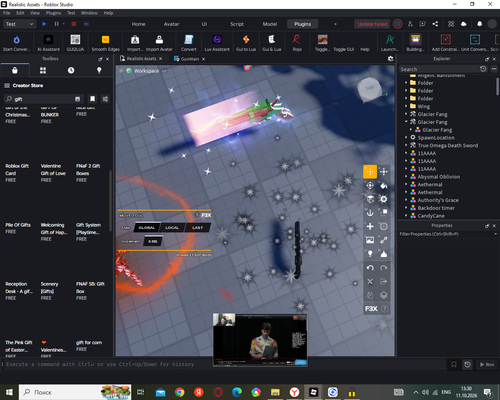Open the Plugins menu
Screen dimensions: 500x400
click(x=53, y=13)
